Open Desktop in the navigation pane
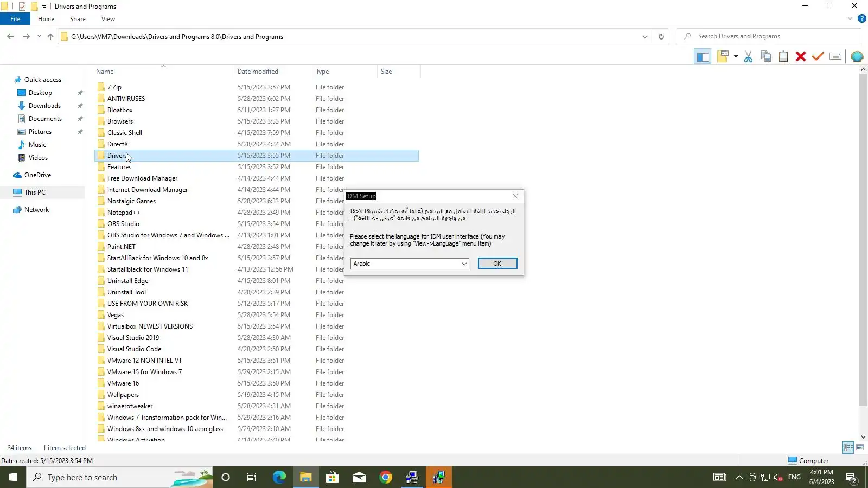 pos(40,93)
